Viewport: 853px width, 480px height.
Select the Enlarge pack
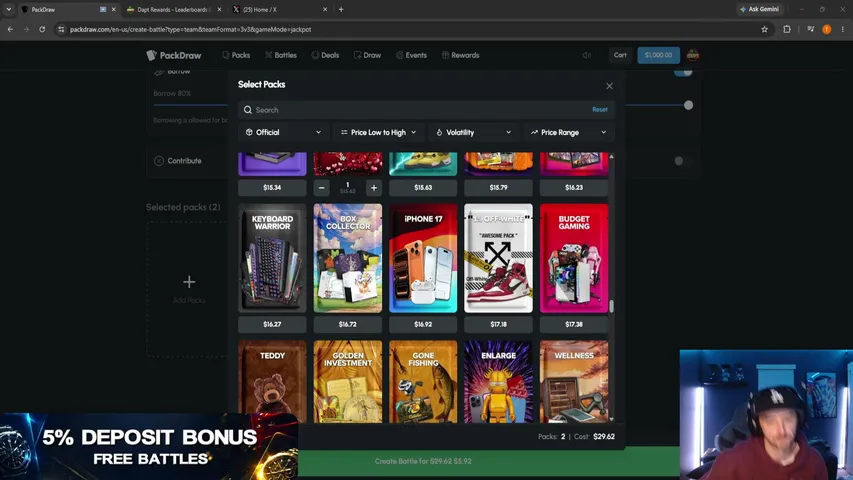click(x=498, y=381)
